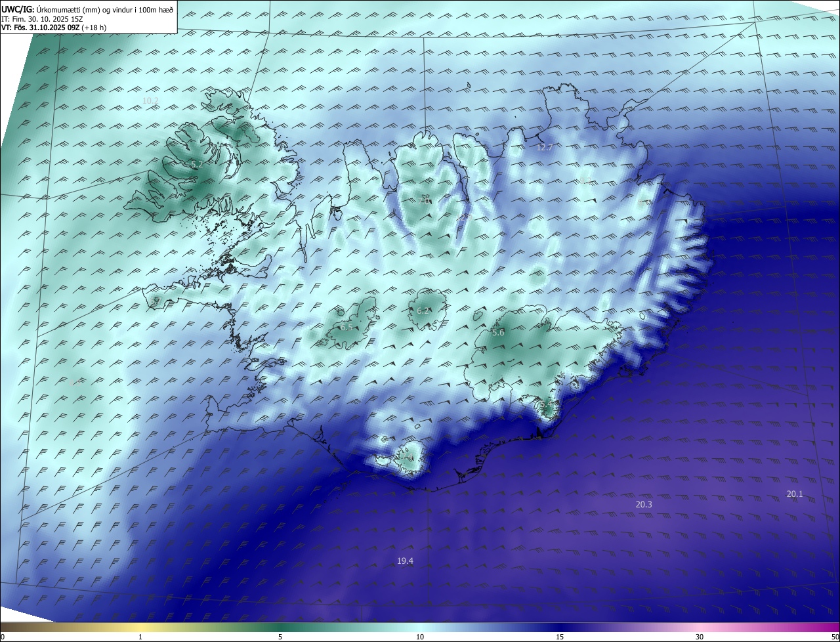Click the colorbar tick label 0

point(3,637)
